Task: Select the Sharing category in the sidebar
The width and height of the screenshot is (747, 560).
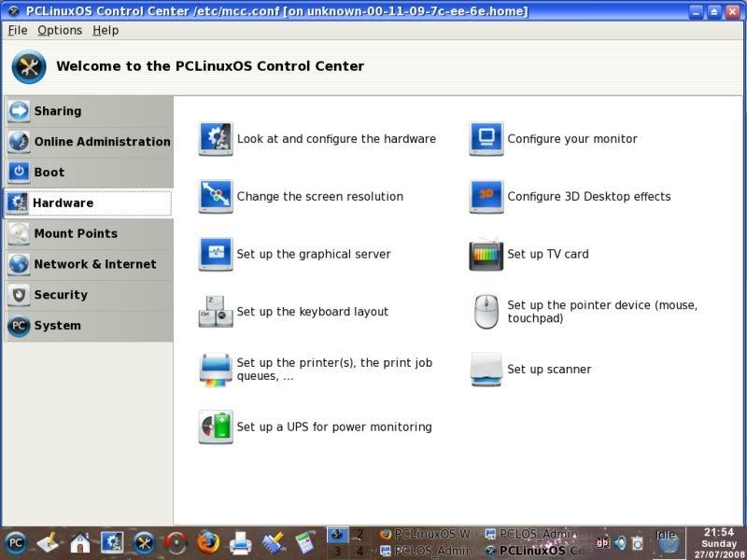Action: point(89,111)
